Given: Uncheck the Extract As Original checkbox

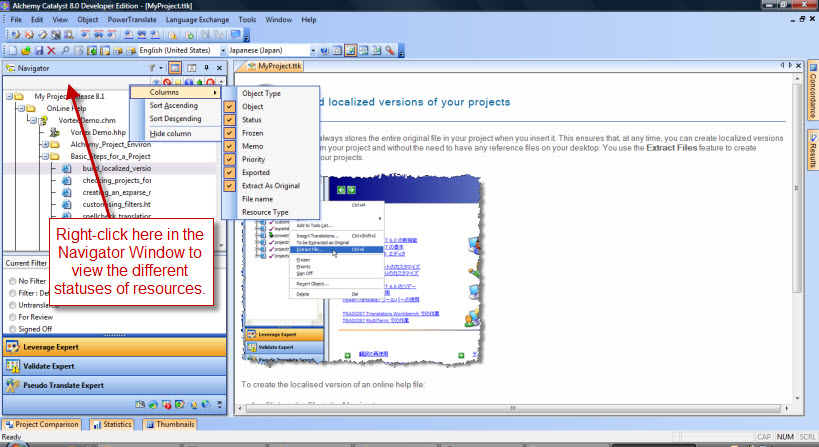Looking at the screenshot, I should (x=229, y=185).
